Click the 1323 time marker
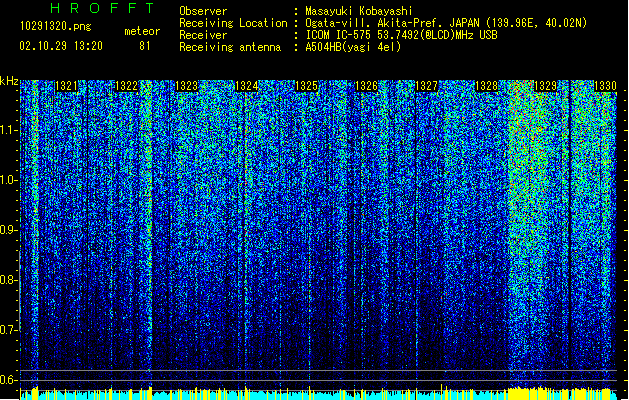The width and height of the screenshot is (629, 400). coord(187,86)
